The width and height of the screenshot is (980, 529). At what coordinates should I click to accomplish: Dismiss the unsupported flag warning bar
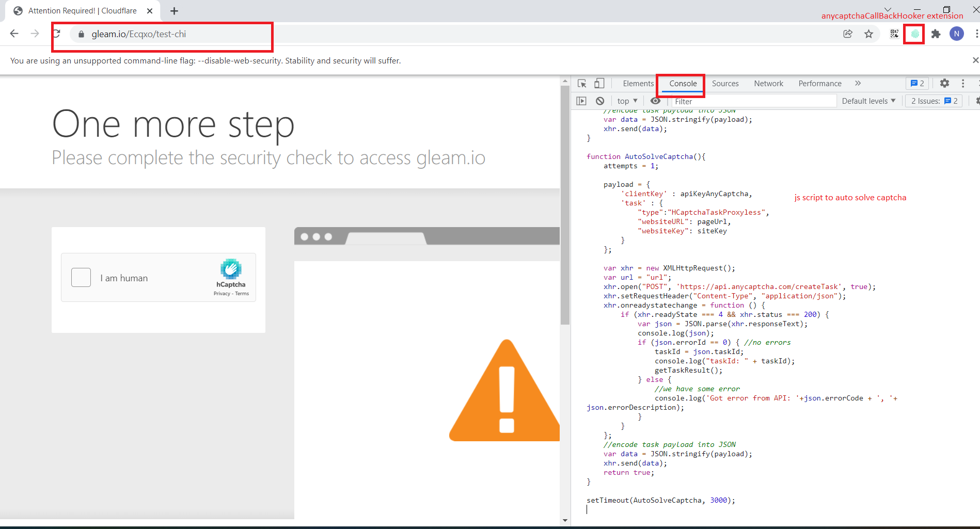click(x=975, y=60)
